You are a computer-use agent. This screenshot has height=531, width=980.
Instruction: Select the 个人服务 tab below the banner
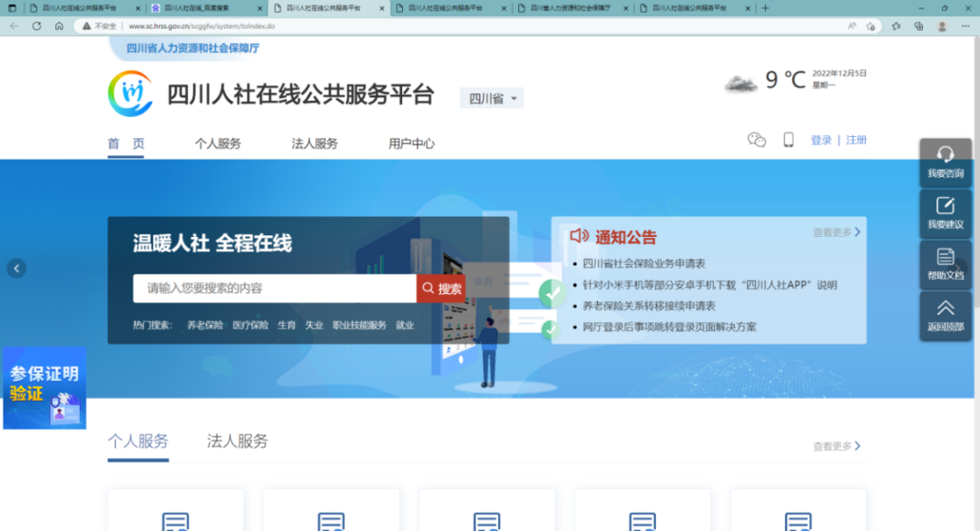138,440
